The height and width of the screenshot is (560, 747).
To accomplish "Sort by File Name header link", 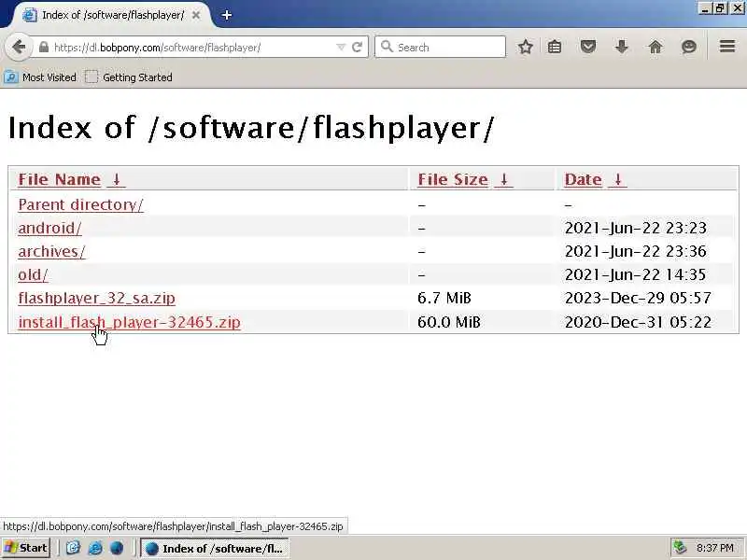I will 60,179.
